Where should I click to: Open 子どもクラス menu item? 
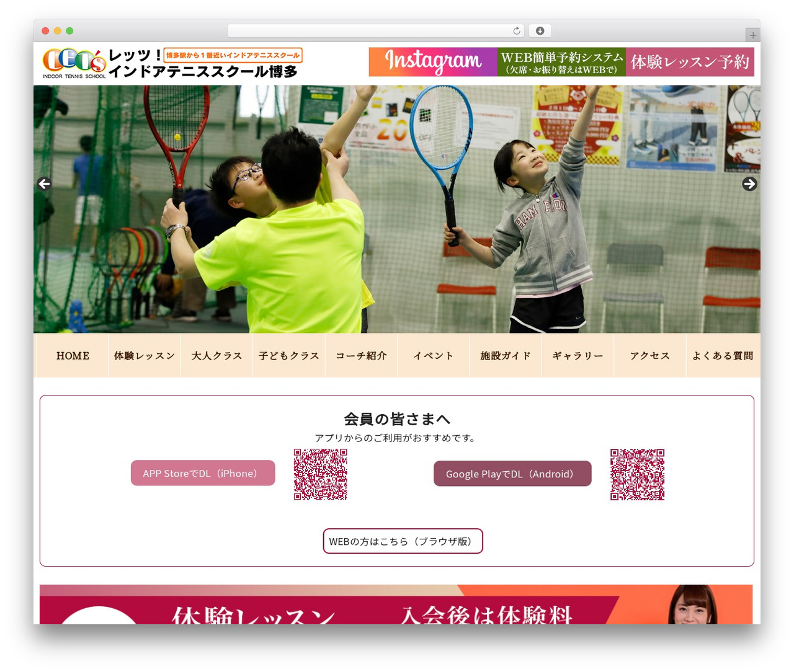(x=289, y=356)
